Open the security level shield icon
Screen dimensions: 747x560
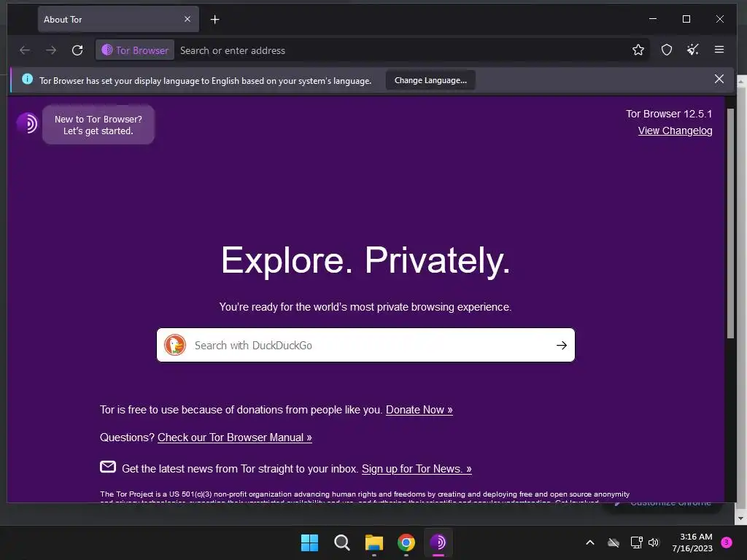pyautogui.click(x=667, y=50)
